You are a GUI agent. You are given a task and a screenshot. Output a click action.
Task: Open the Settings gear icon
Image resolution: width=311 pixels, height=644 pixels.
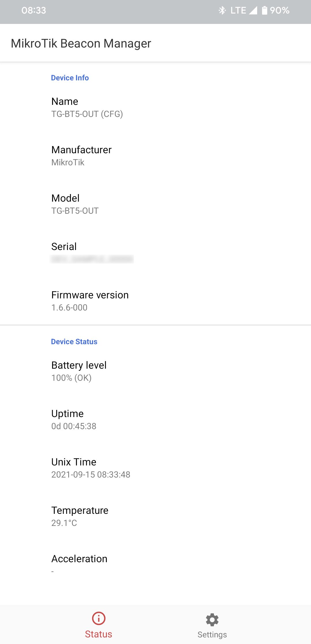(212, 620)
